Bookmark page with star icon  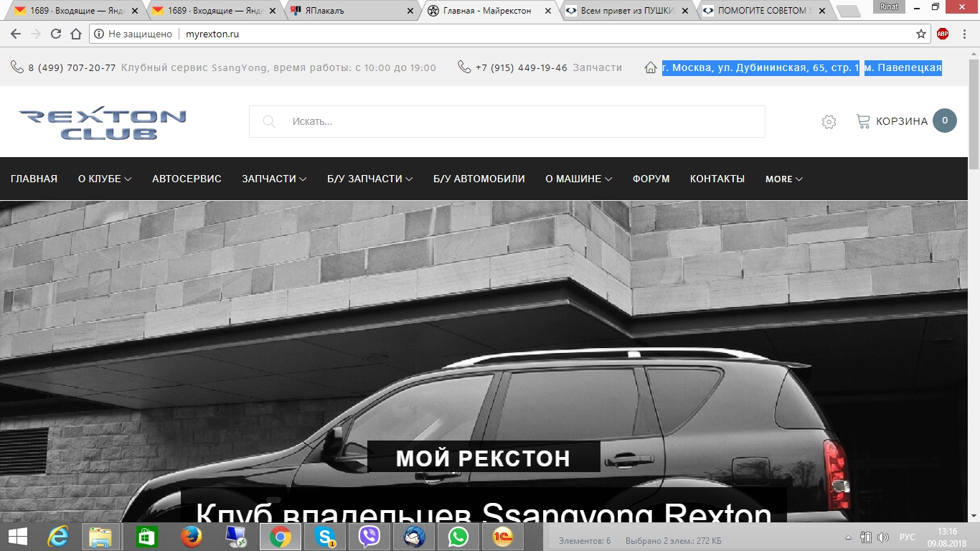(921, 34)
